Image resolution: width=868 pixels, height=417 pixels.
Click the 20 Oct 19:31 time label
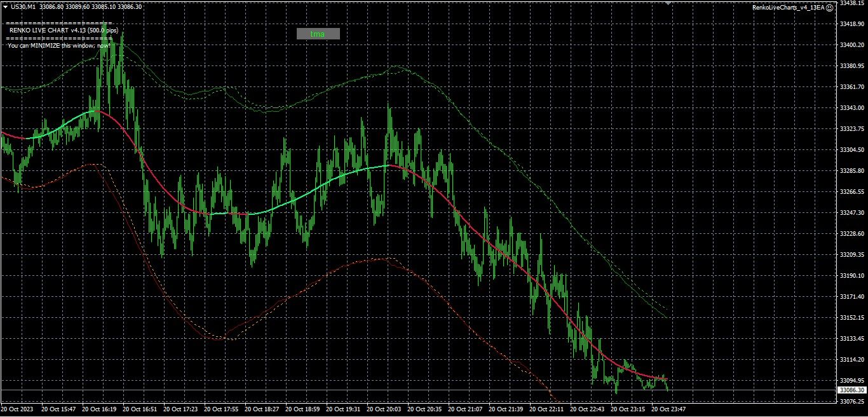343,410
